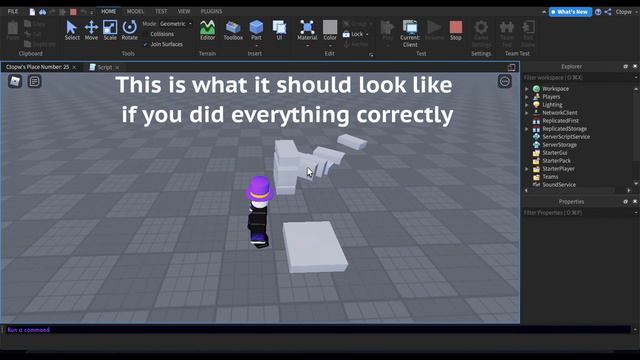640x360 pixels.
Task: Click the binoculars find icon in quick access bar
Action: coord(42,12)
